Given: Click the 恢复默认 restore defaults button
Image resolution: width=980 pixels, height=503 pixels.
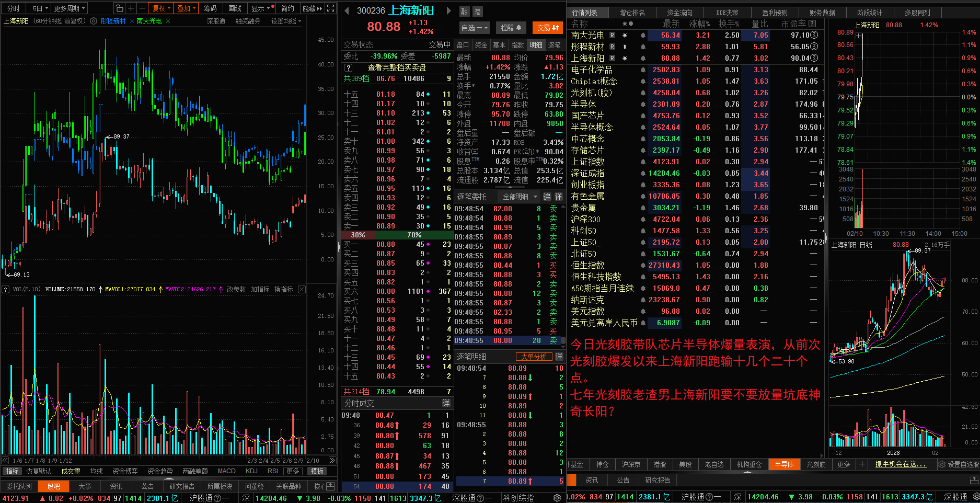Looking at the screenshot, I should [39, 471].
